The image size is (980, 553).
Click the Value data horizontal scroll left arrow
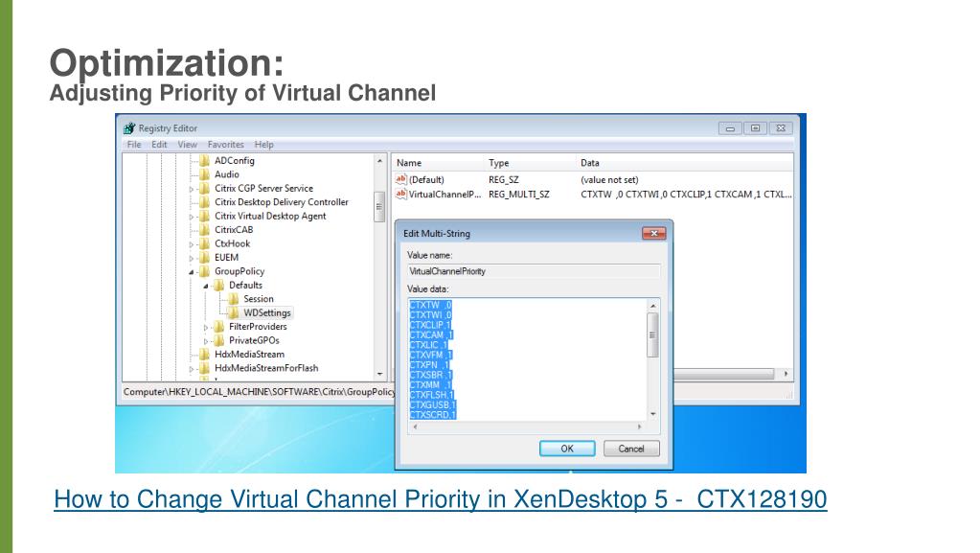point(416,426)
